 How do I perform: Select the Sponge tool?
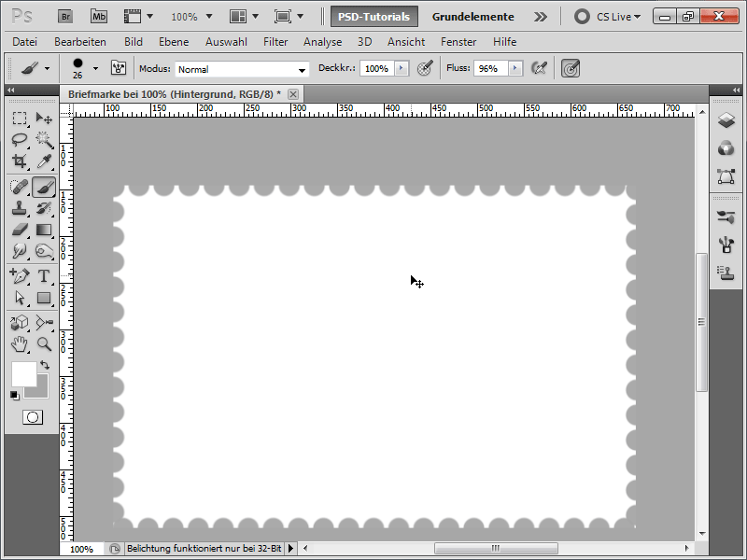pyautogui.click(x=44, y=251)
